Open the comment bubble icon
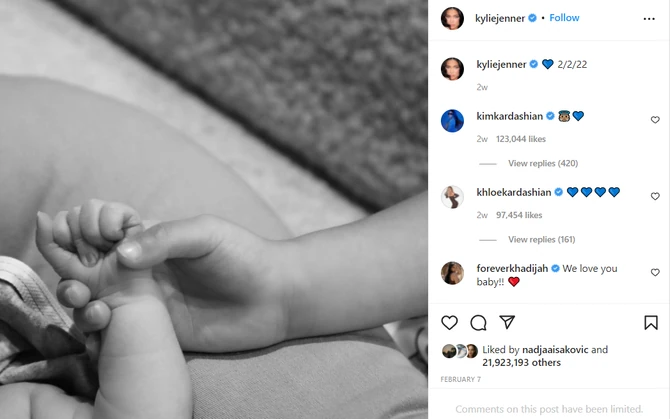The image size is (670, 419). 478,322
